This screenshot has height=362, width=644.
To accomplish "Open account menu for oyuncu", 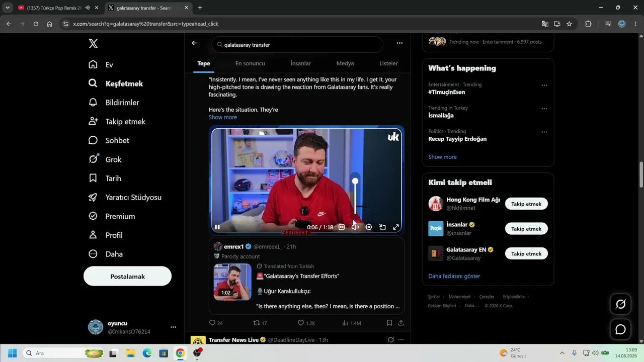I will 173,327.
